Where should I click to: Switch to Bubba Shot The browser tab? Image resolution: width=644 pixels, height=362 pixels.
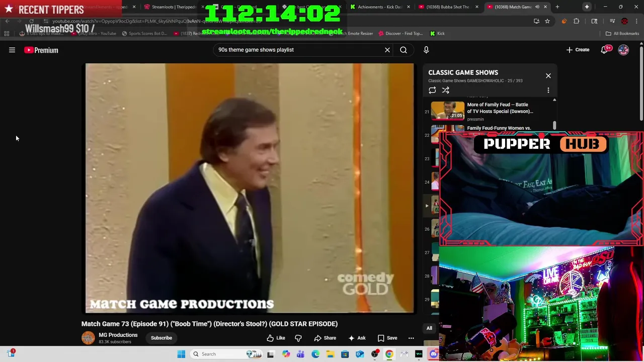pos(448,7)
